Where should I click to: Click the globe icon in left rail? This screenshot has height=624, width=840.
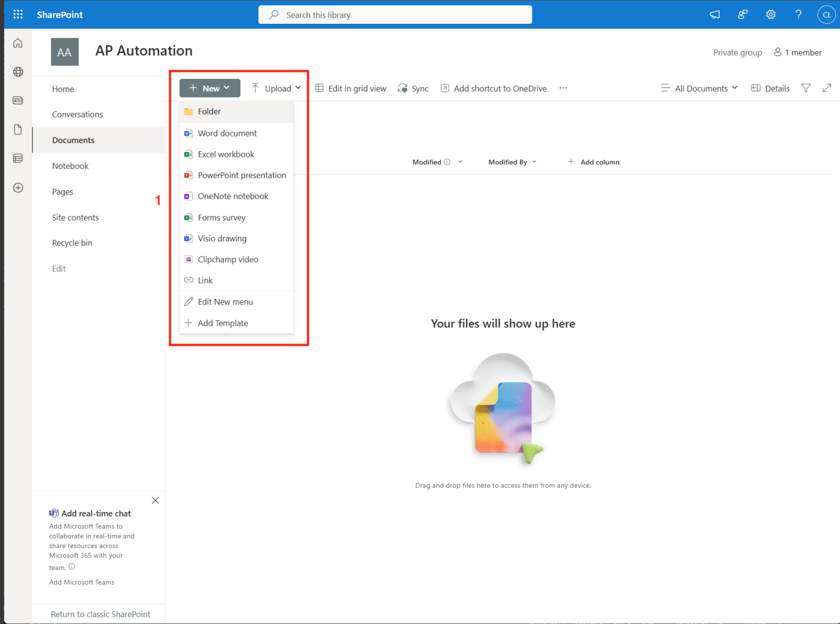point(18,72)
